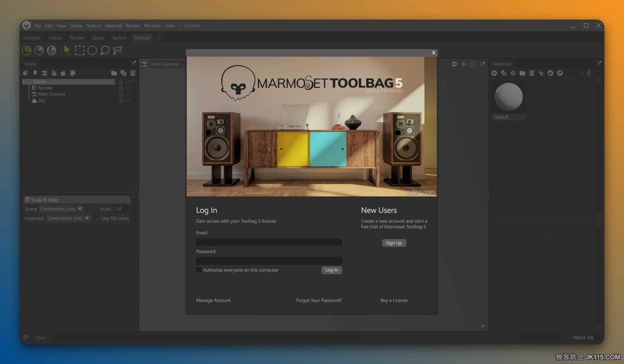Viewport: 624px width, 364px height.
Task: Click the viewport split icon
Action: pyautogui.click(x=464, y=64)
